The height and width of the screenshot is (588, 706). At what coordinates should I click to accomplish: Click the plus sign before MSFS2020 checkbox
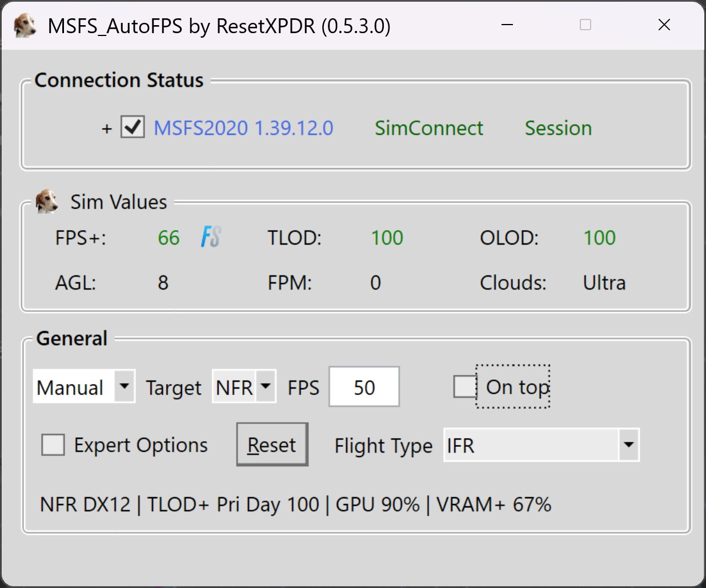click(107, 129)
